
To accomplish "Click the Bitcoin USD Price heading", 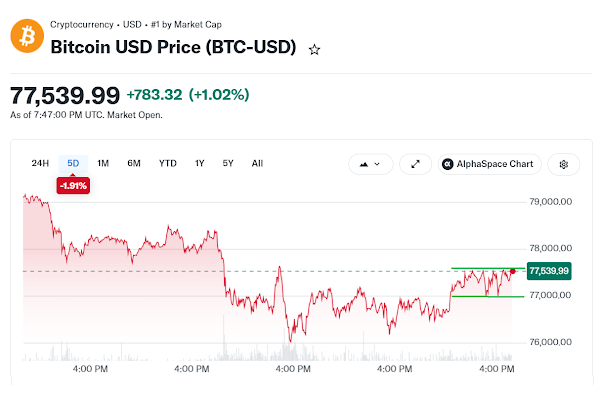I will (x=173, y=47).
